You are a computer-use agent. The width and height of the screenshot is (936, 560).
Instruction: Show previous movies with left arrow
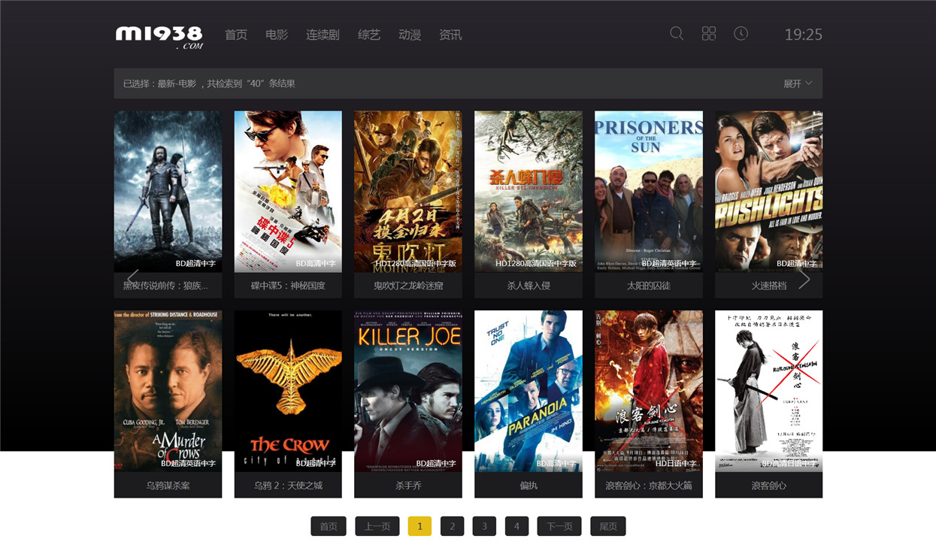[133, 279]
